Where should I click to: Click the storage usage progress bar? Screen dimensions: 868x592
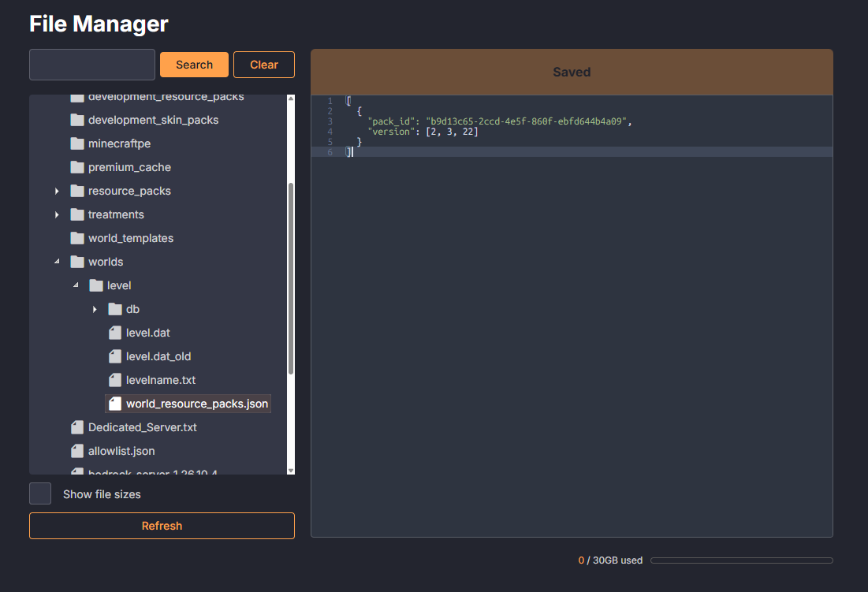(x=742, y=560)
